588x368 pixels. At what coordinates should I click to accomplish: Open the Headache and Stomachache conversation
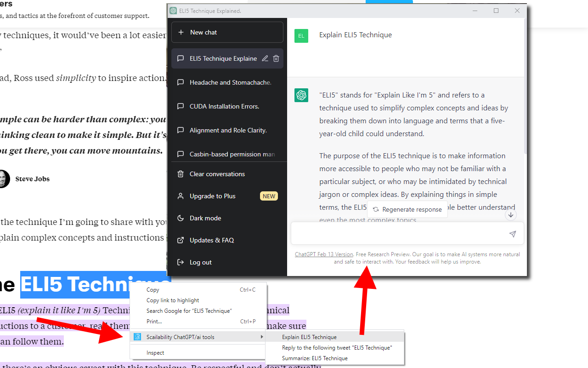227,82
